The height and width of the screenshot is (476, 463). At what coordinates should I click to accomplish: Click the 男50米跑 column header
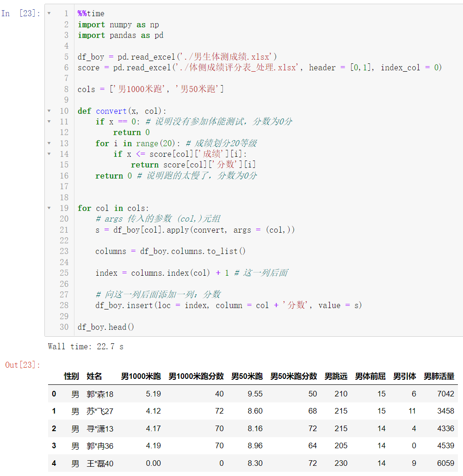point(247,377)
